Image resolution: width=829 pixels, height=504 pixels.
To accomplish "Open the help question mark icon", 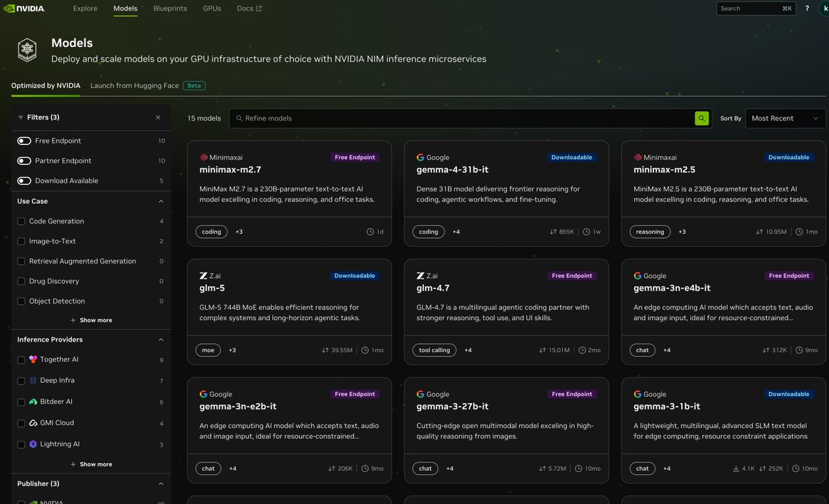I will coord(806,8).
